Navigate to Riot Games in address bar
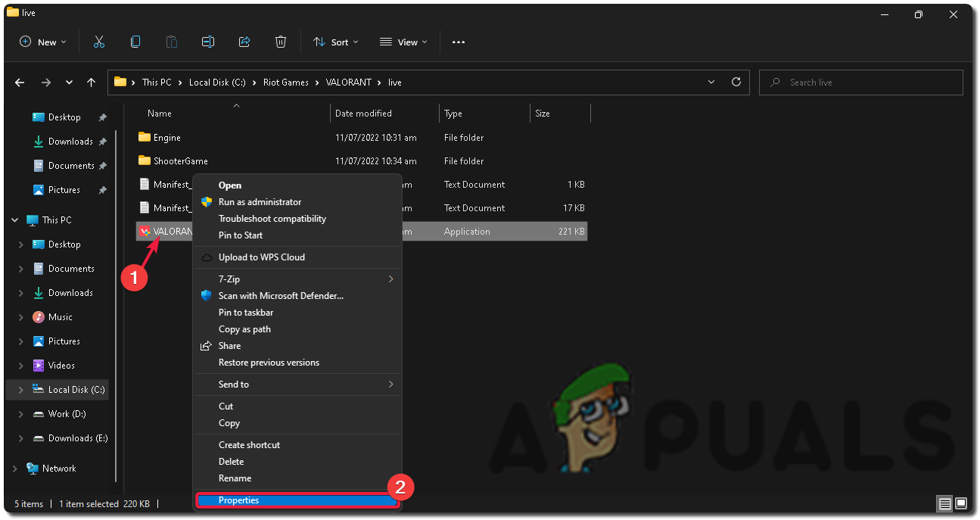The width and height of the screenshot is (980, 520). click(285, 83)
